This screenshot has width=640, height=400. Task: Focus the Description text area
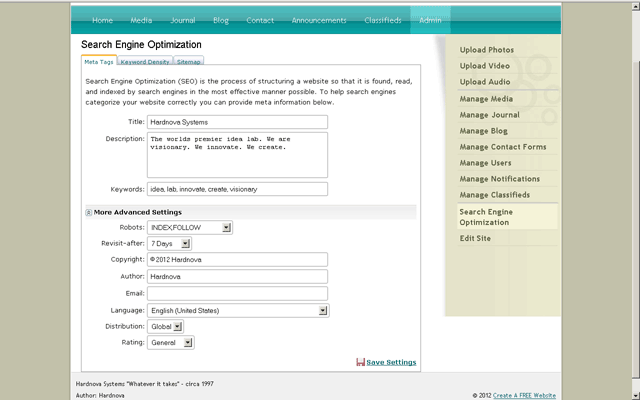coord(238,154)
